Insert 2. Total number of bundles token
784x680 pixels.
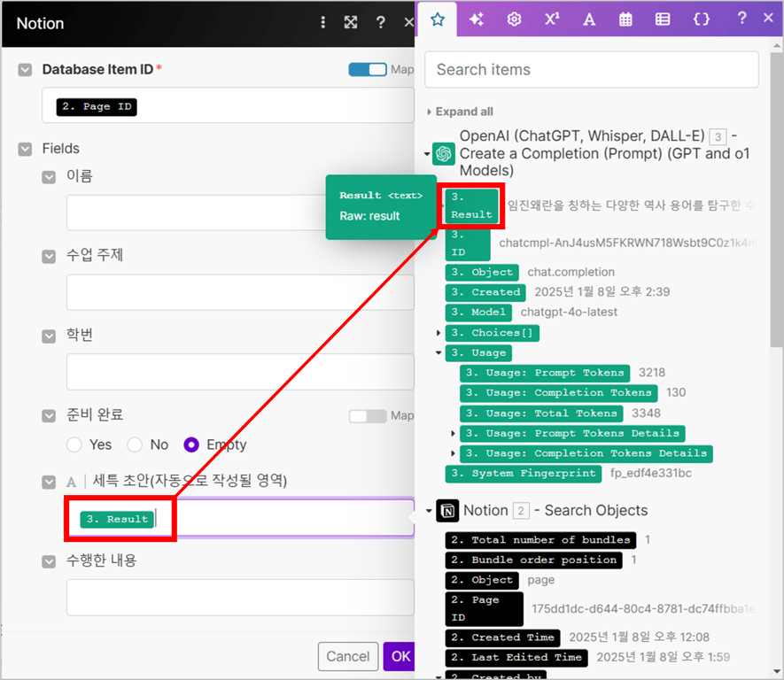coord(540,540)
